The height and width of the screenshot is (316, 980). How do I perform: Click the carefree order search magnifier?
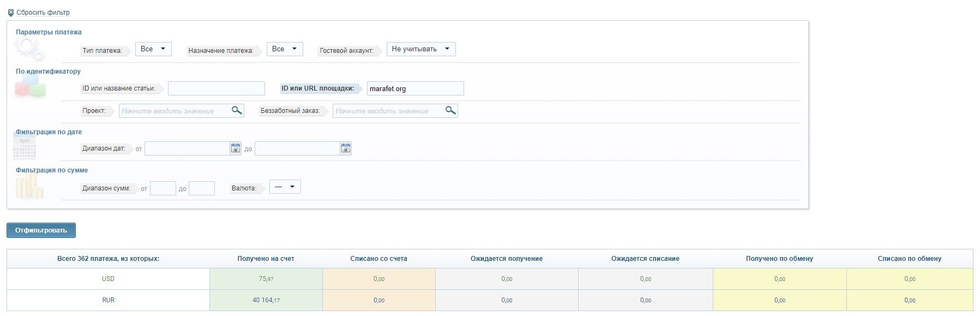450,111
